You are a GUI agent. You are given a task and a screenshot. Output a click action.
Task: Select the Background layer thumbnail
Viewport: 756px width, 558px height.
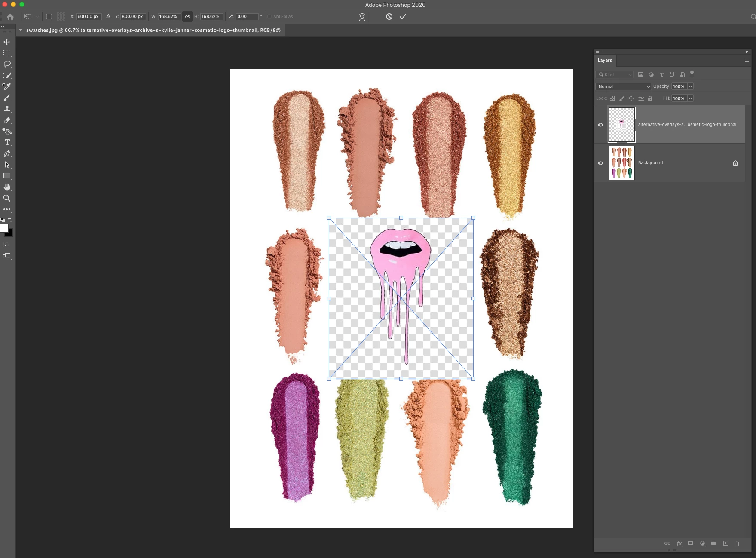[621, 163]
